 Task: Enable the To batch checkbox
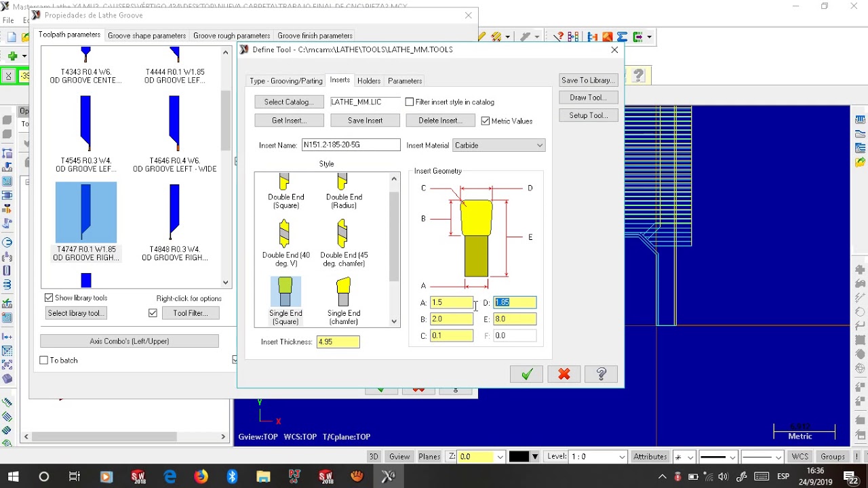(44, 361)
